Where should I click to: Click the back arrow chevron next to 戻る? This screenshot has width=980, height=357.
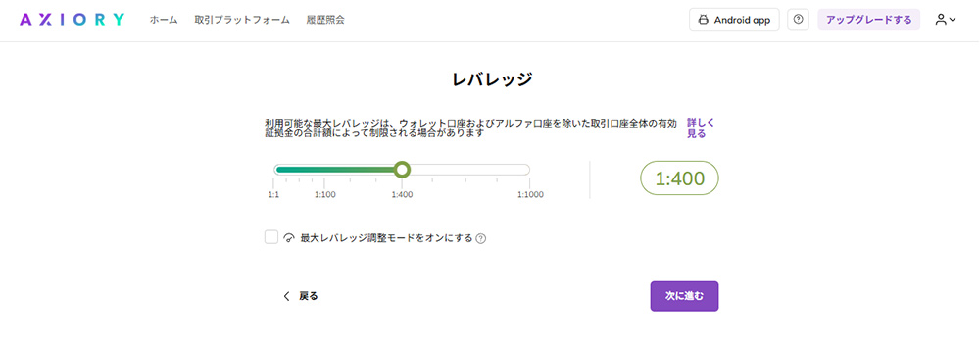click(x=287, y=296)
